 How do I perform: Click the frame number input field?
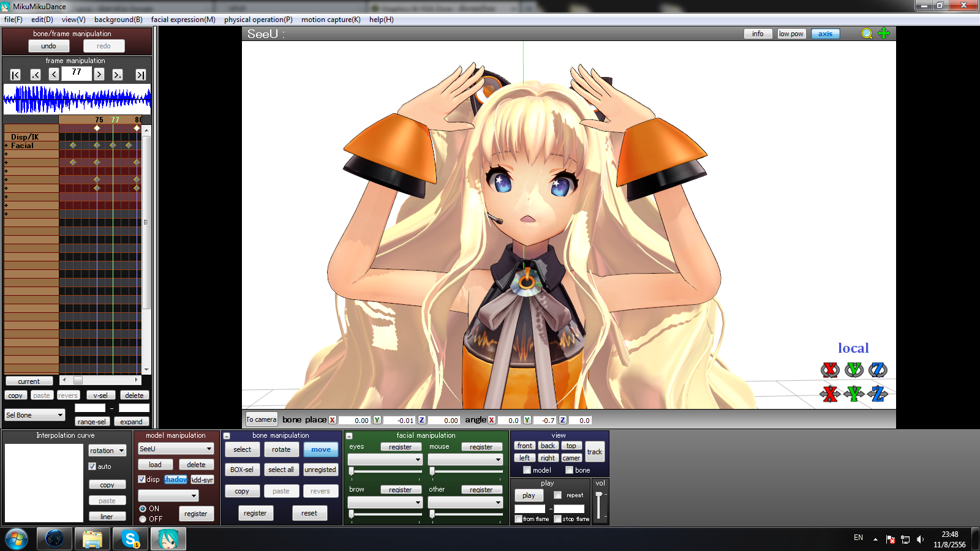pyautogui.click(x=77, y=73)
